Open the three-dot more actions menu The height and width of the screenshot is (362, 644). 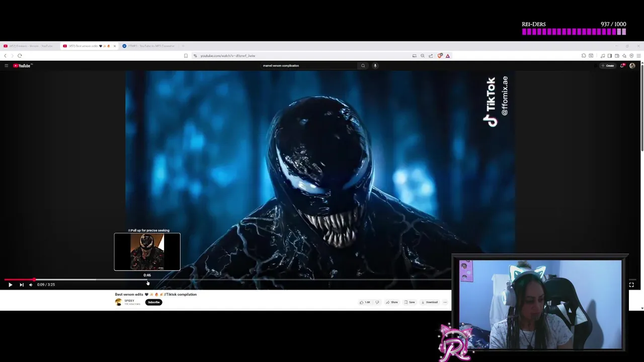[445, 302]
